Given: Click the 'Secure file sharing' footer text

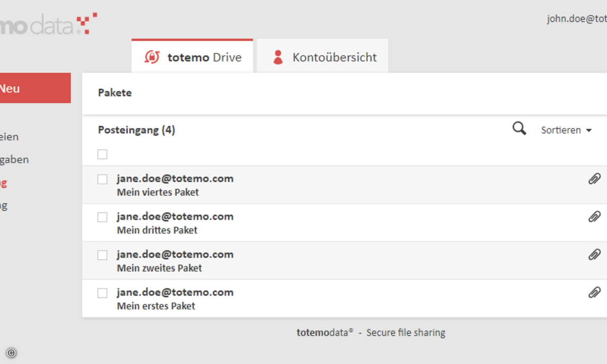Looking at the screenshot, I should tap(406, 333).
